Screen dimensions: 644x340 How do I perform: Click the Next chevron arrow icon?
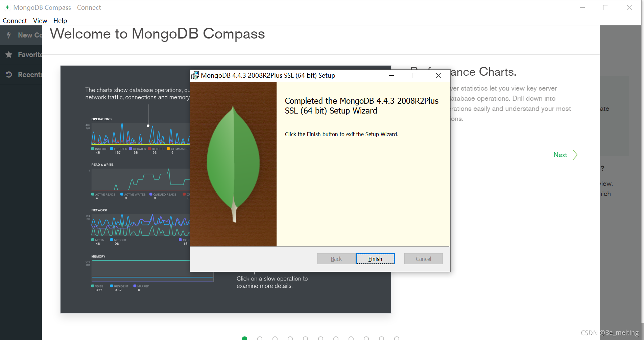(x=575, y=155)
